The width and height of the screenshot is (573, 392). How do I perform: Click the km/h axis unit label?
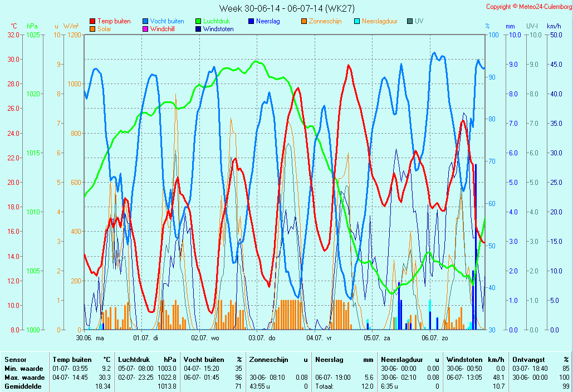(554, 26)
